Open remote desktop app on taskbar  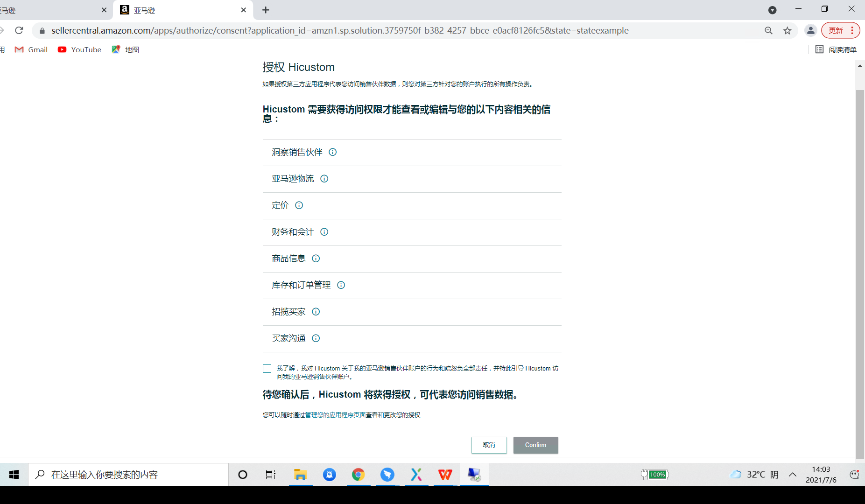click(474, 475)
